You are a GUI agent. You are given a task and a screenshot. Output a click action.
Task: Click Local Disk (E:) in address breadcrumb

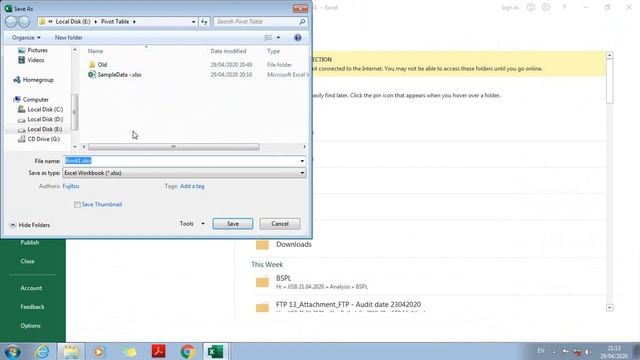(73, 22)
